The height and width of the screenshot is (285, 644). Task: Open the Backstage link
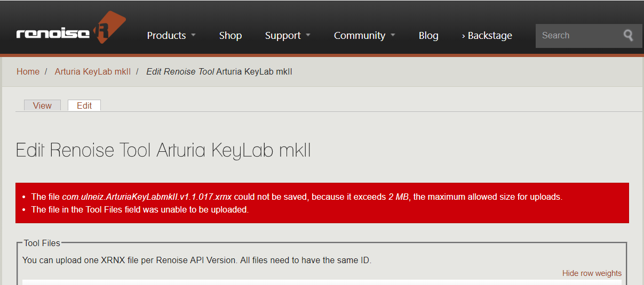[x=487, y=36]
